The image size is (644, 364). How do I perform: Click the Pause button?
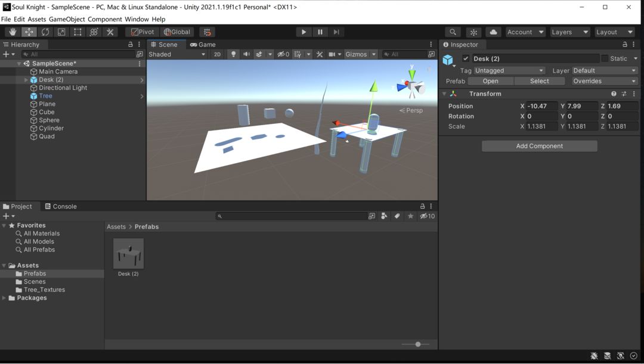[320, 32]
